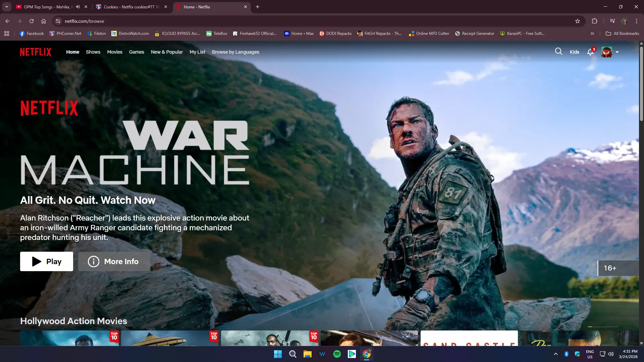644x362 pixels.
Task: Open Games section
Action: point(137,52)
